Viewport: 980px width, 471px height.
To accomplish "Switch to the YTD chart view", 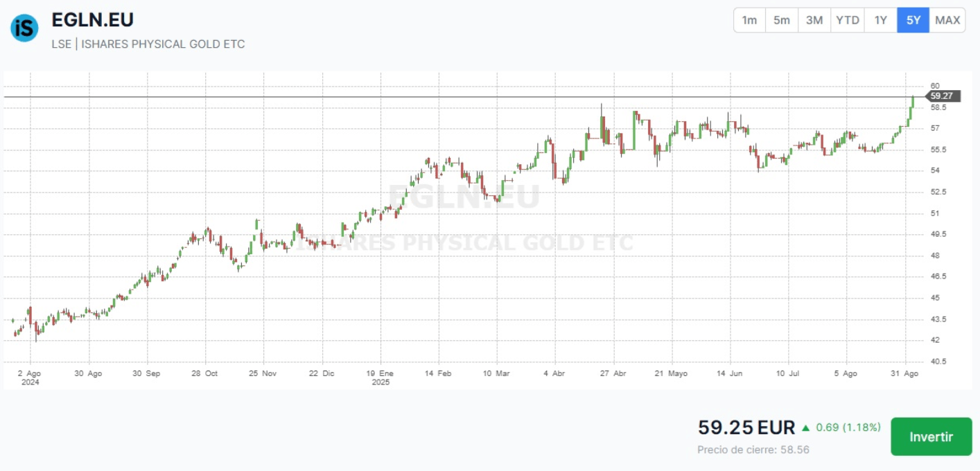I will (x=847, y=20).
